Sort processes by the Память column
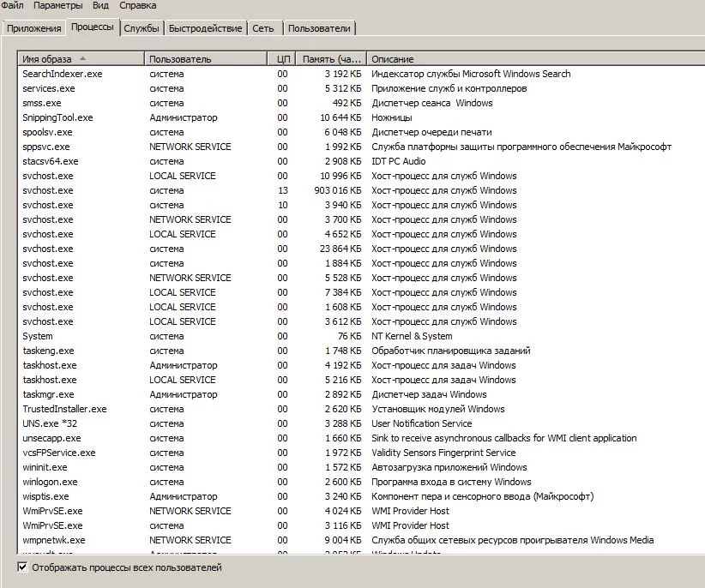 pyautogui.click(x=330, y=58)
